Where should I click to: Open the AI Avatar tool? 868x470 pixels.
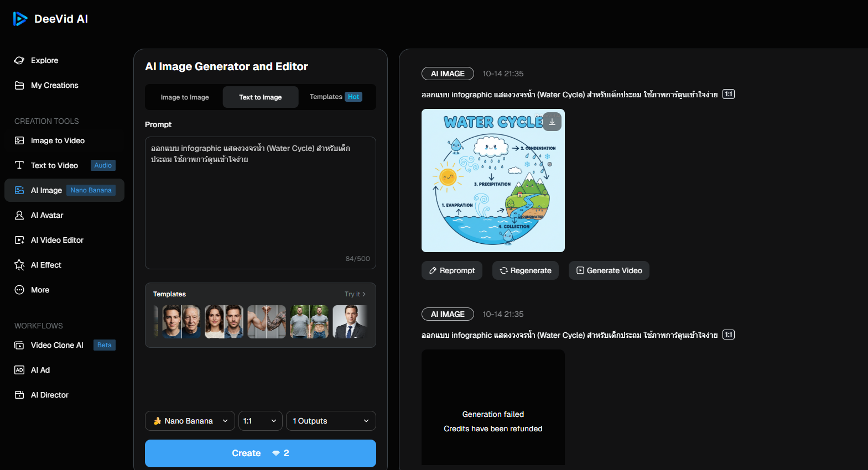[x=47, y=215]
